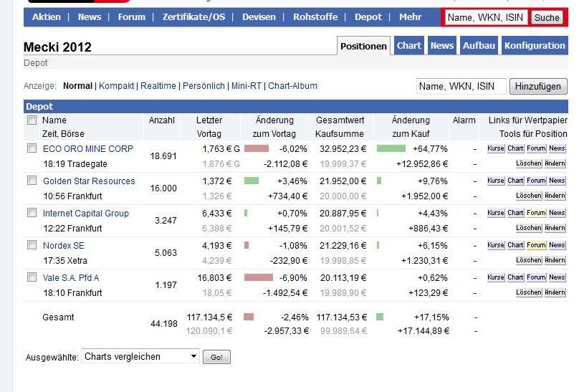
Task: Click the Hinzufügen button
Action: point(538,87)
